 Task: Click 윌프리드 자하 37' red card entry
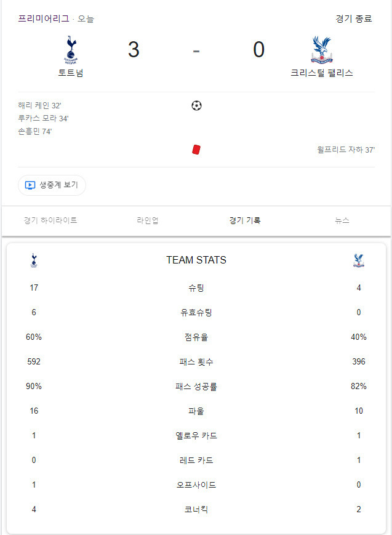[x=346, y=150]
